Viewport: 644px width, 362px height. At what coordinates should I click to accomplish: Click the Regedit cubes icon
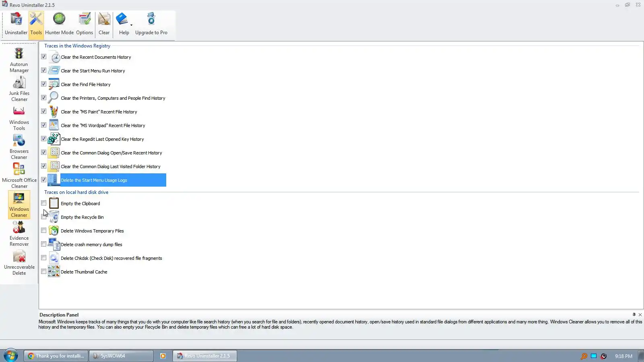click(x=54, y=139)
